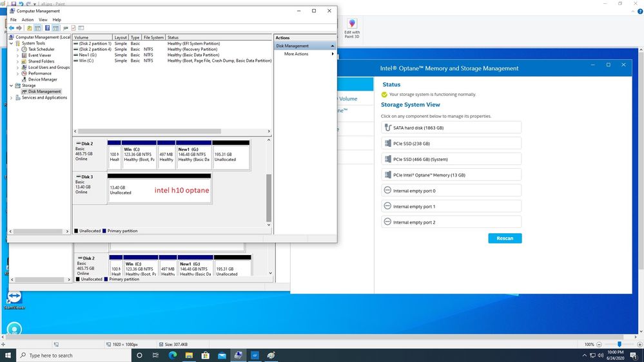
Task: Click Paint zoom in plus button
Action: (639, 345)
